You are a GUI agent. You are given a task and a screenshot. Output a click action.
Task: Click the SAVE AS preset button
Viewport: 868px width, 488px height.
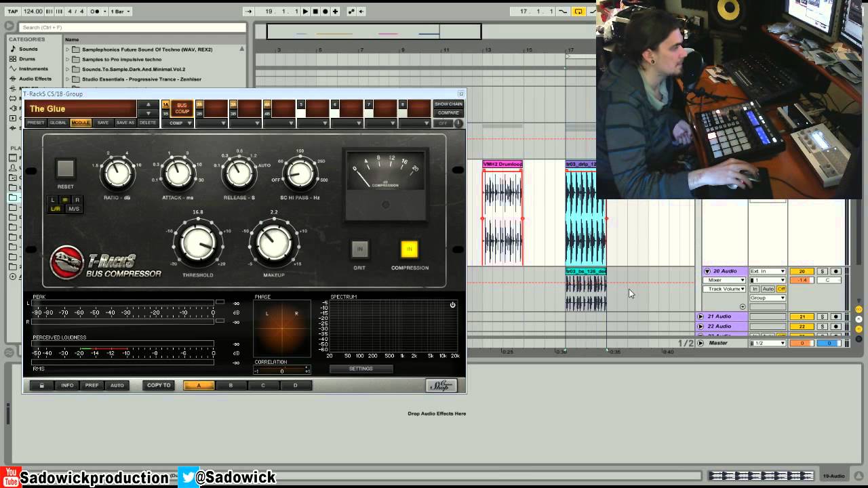[x=125, y=123]
